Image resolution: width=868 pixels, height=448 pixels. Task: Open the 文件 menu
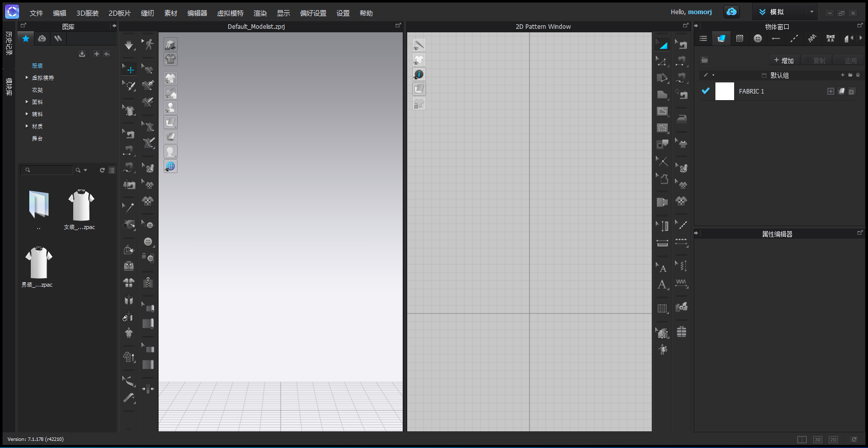pos(36,13)
